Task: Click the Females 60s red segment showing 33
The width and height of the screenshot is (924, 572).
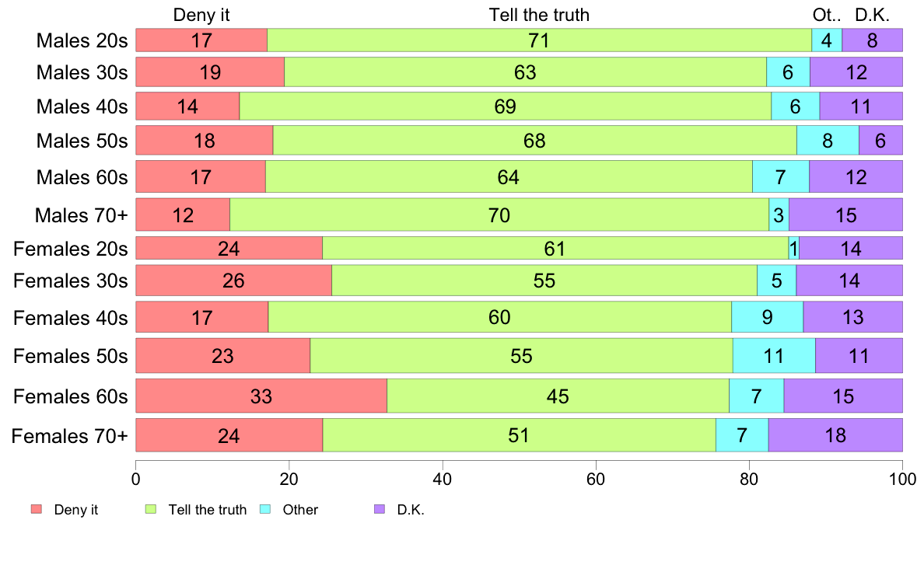Action: (x=261, y=396)
